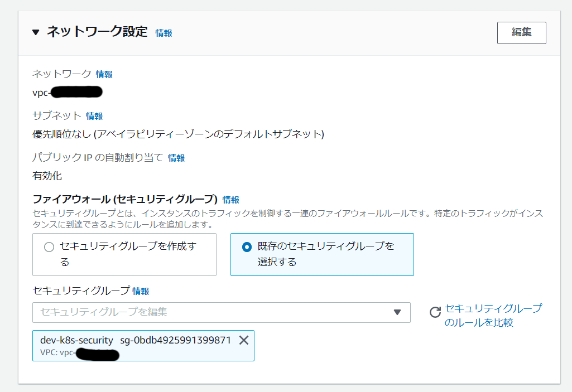Screen dimensions: 572x392
Task: Open the security group dropdown arrow
Action: tap(397, 312)
